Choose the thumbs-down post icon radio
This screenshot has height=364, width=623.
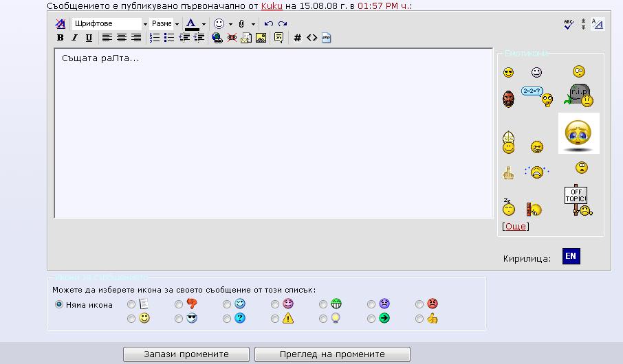179,304
